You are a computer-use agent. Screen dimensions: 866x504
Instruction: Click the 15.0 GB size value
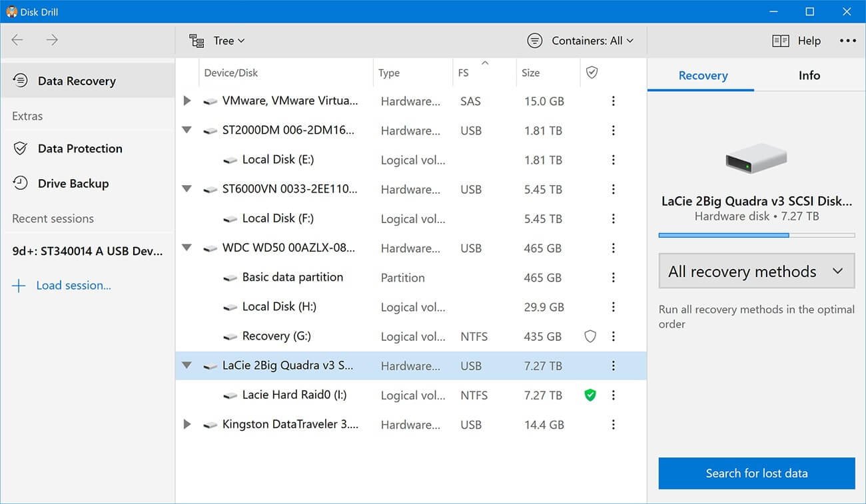(x=544, y=101)
